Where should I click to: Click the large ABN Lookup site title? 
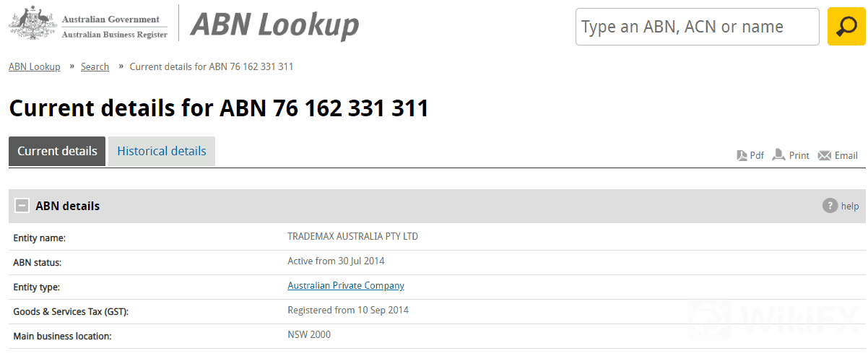tap(274, 25)
